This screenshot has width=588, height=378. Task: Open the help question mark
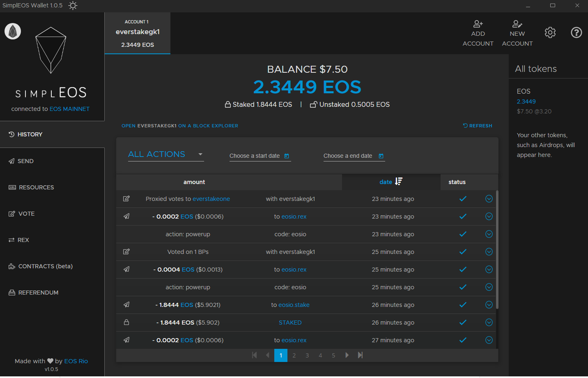pyautogui.click(x=577, y=32)
